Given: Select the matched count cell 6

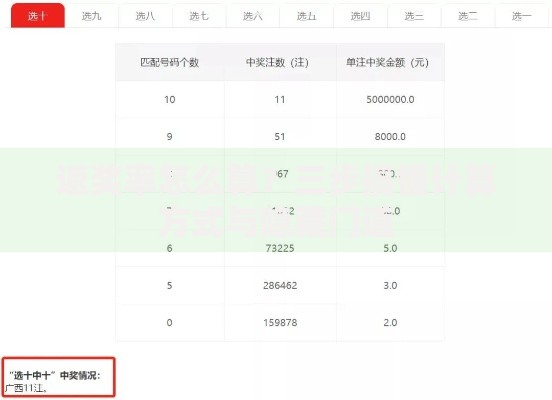Looking at the screenshot, I should click(x=170, y=248).
